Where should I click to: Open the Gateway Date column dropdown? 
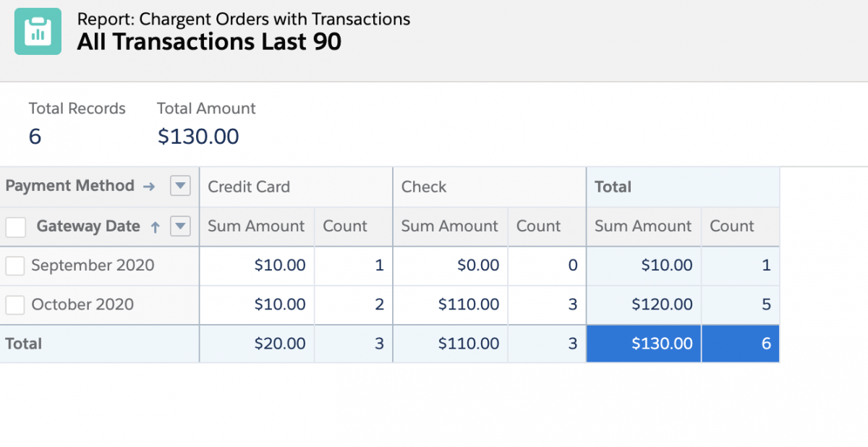coord(180,227)
